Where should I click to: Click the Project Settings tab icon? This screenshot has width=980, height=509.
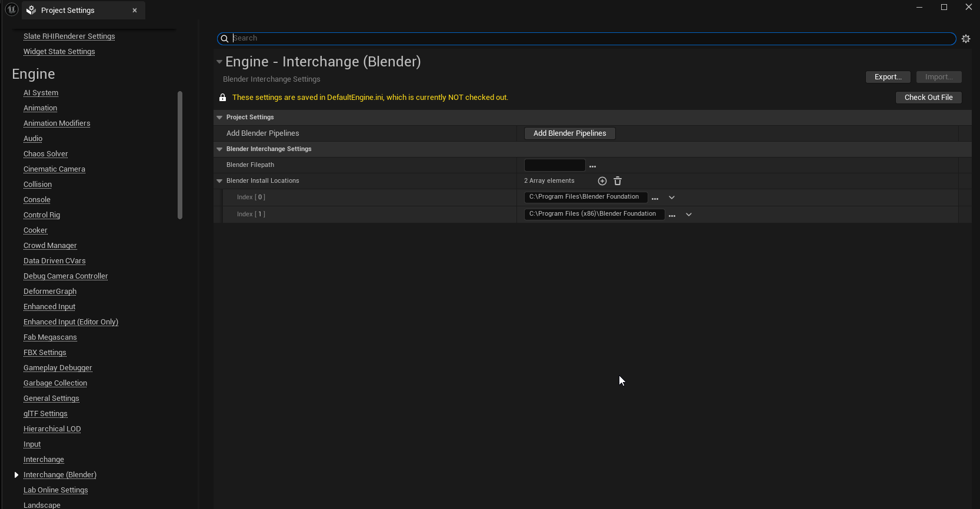[31, 10]
